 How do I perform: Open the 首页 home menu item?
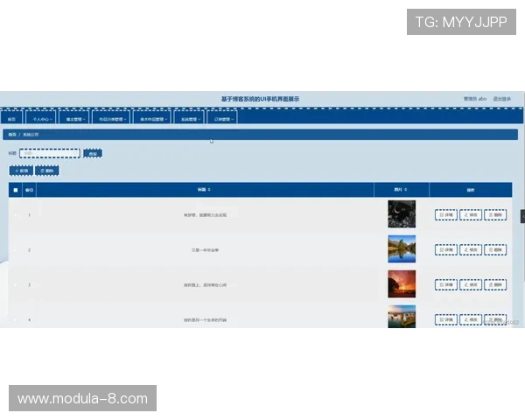(x=12, y=118)
